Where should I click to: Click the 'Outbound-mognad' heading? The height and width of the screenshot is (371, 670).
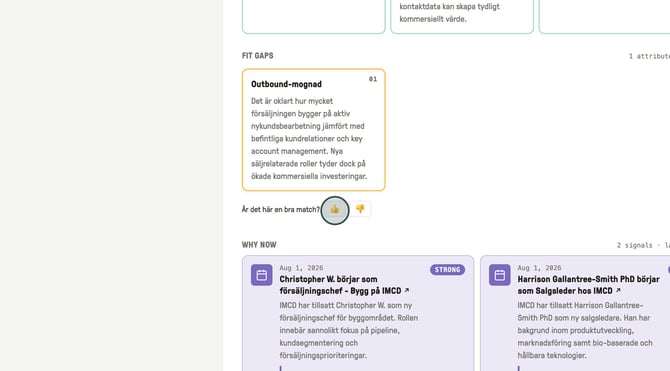pyautogui.click(x=286, y=84)
